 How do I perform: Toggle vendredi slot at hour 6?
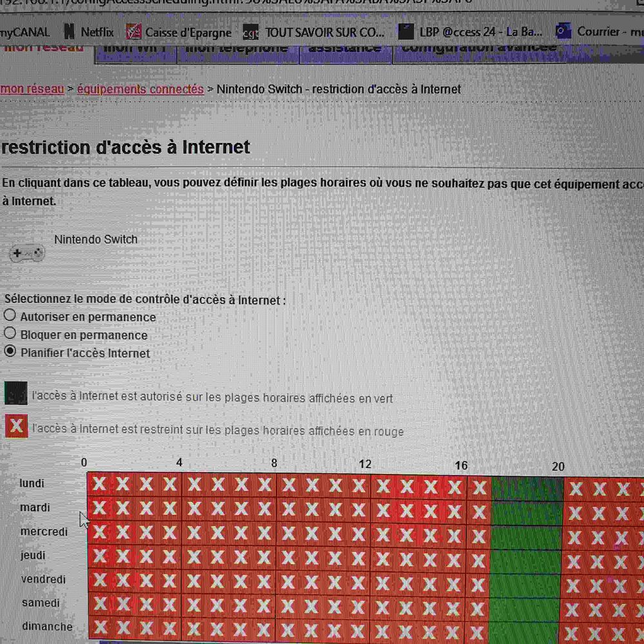(x=240, y=582)
